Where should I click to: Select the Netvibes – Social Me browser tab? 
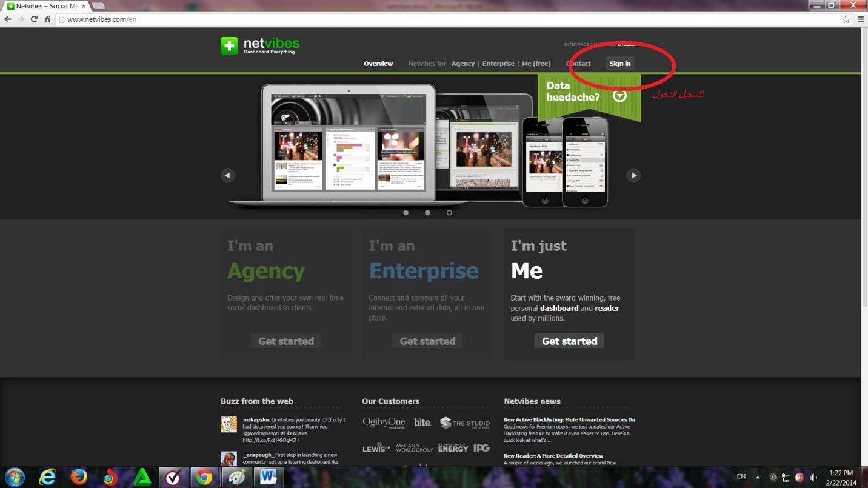point(45,6)
